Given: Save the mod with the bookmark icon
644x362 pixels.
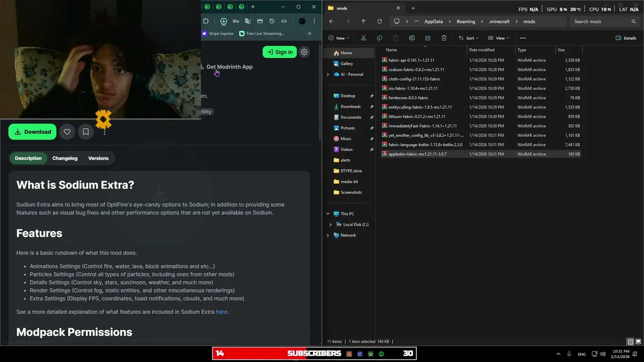Looking at the screenshot, I should [86, 132].
